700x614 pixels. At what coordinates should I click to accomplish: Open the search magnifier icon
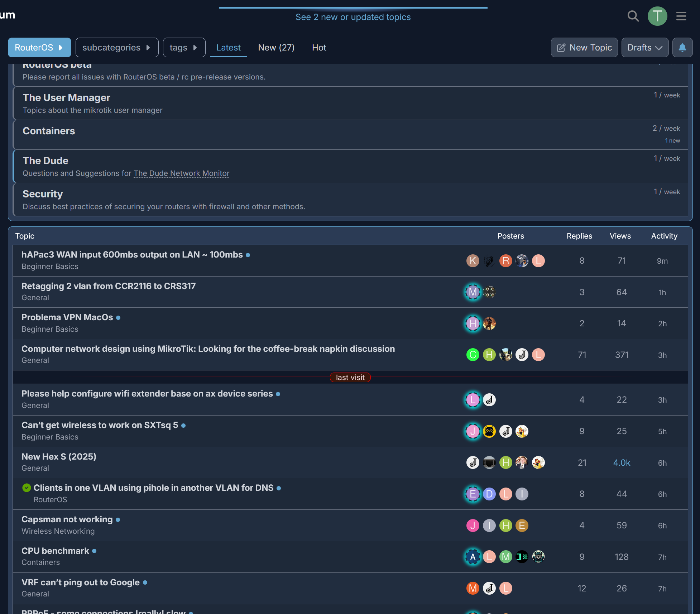[x=633, y=16]
